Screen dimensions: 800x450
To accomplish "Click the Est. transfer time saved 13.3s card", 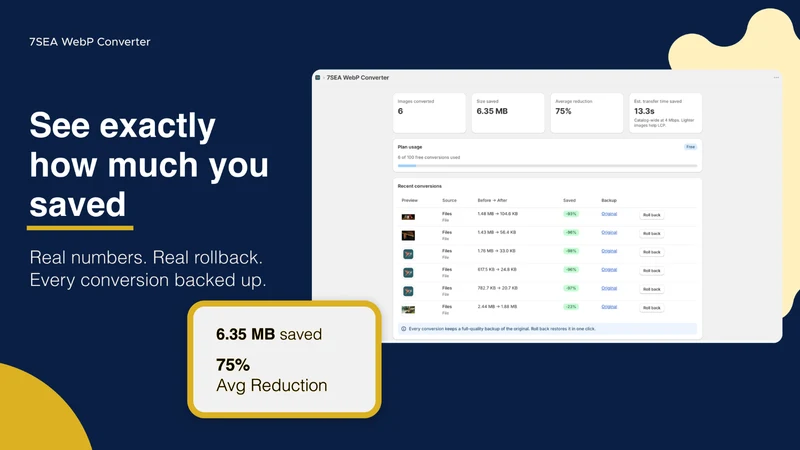I will (x=665, y=113).
